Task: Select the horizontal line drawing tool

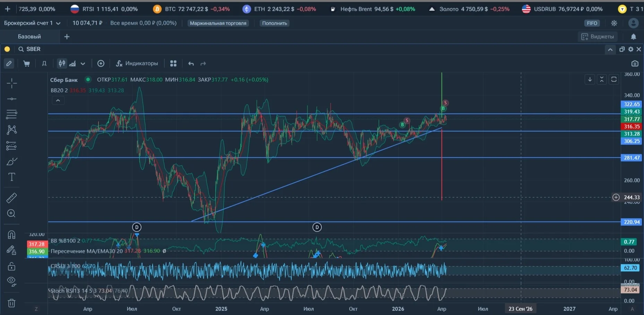Action: tap(11, 99)
